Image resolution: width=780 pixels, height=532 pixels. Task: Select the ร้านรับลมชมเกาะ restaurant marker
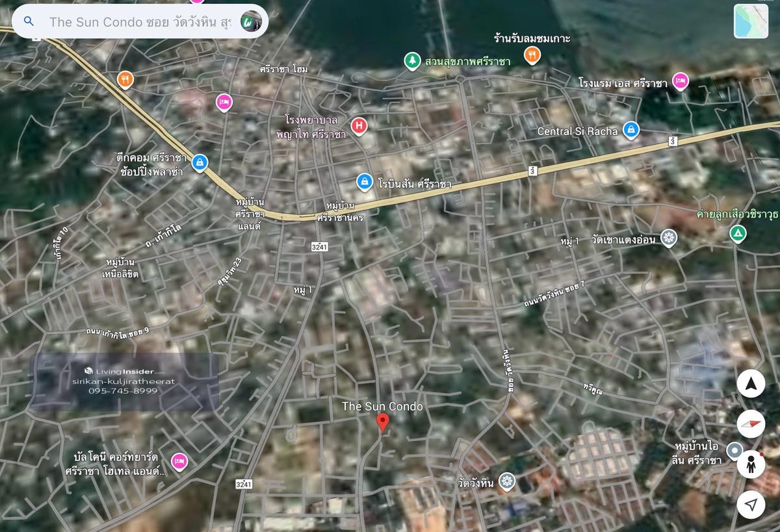click(532, 55)
